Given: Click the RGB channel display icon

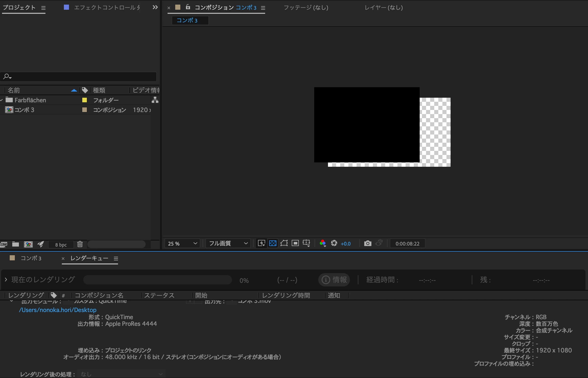Looking at the screenshot, I should pos(323,243).
